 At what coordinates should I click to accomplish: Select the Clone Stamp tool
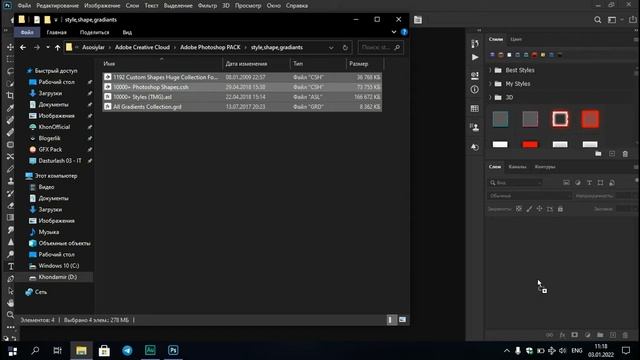pos(10,181)
